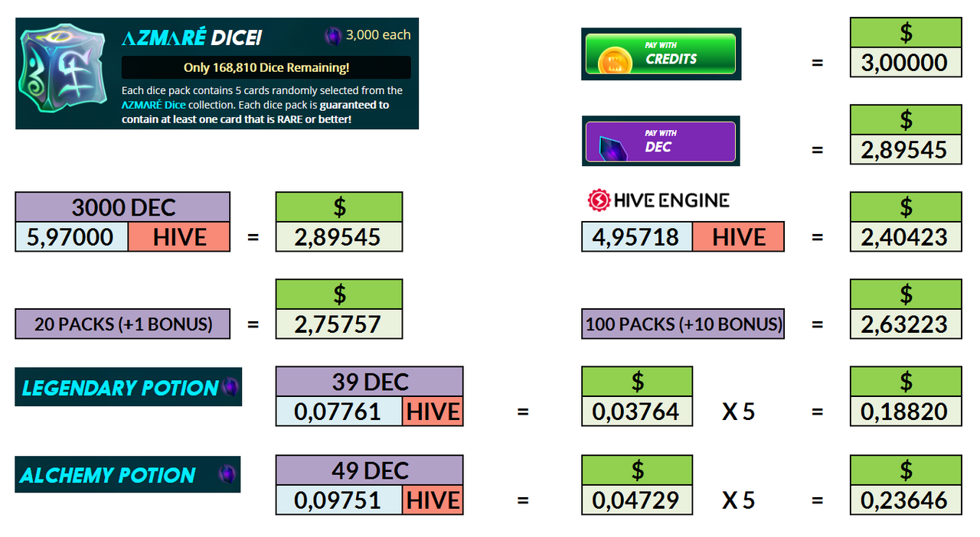Image resolution: width=980 pixels, height=537 pixels.
Task: Select the Credits dollar value 3,00000
Action: pos(906,63)
